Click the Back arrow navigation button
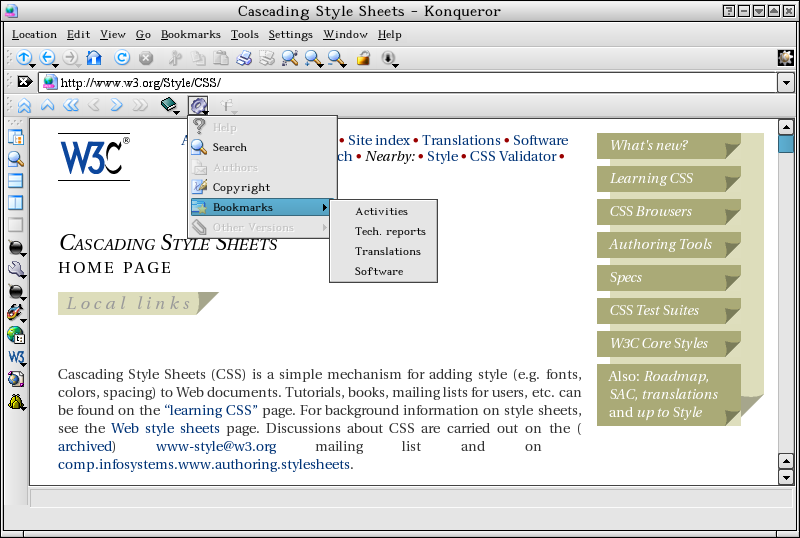This screenshot has height=538, width=800. click(x=47, y=58)
